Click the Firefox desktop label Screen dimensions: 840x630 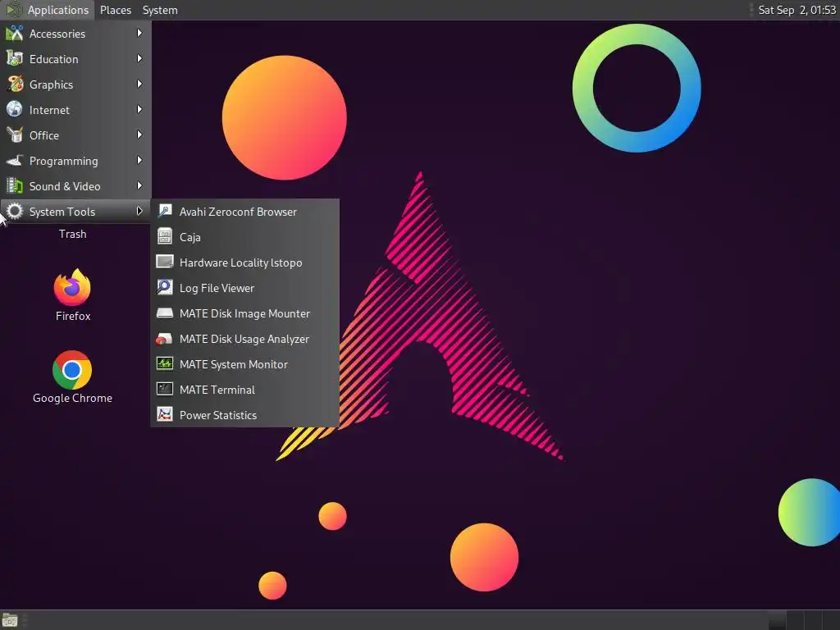pyautogui.click(x=73, y=316)
